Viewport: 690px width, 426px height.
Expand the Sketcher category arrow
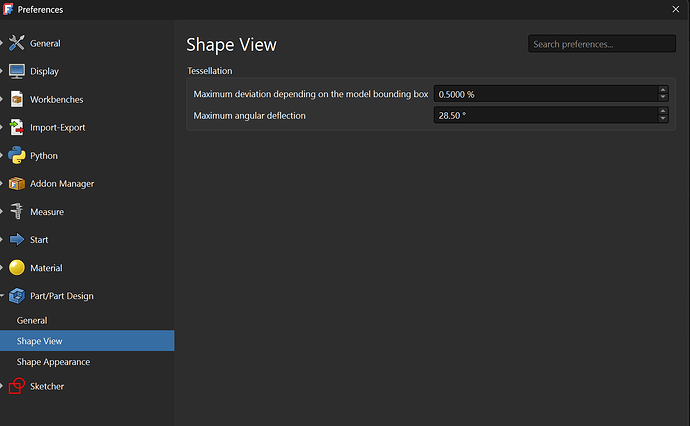point(2,386)
